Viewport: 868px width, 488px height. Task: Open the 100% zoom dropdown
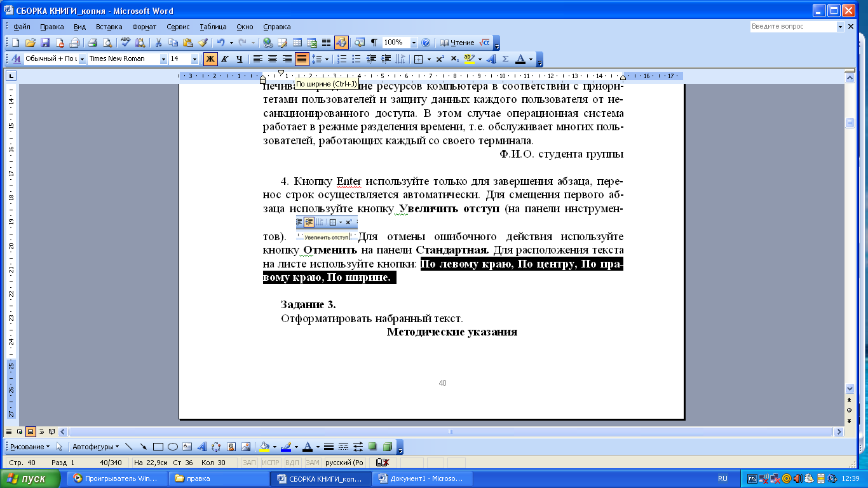(x=414, y=43)
